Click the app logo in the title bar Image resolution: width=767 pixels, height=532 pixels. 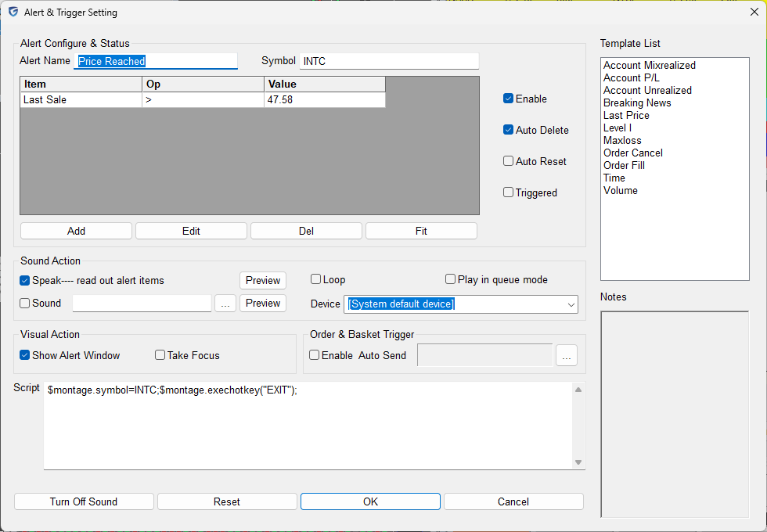13,12
